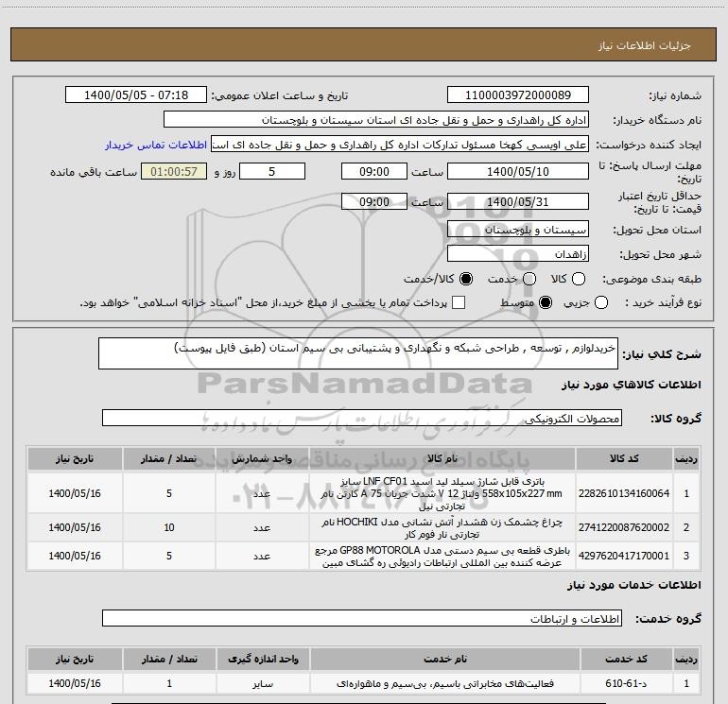
Task: Click the delivery city field زاهدان
Action: pyautogui.click(x=518, y=254)
